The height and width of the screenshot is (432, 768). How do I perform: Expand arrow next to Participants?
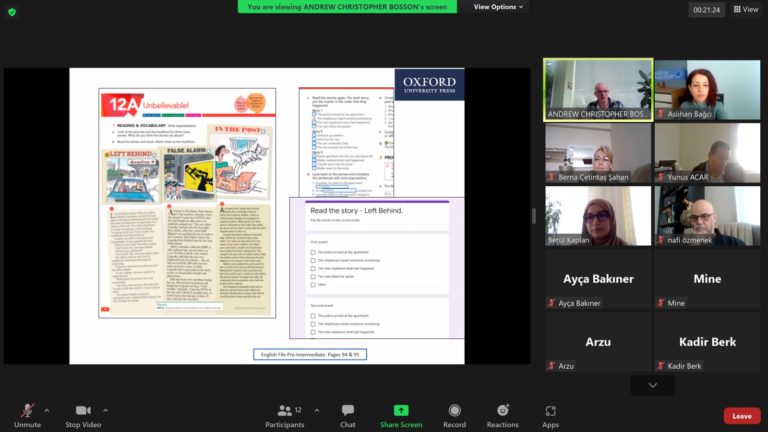click(x=316, y=410)
